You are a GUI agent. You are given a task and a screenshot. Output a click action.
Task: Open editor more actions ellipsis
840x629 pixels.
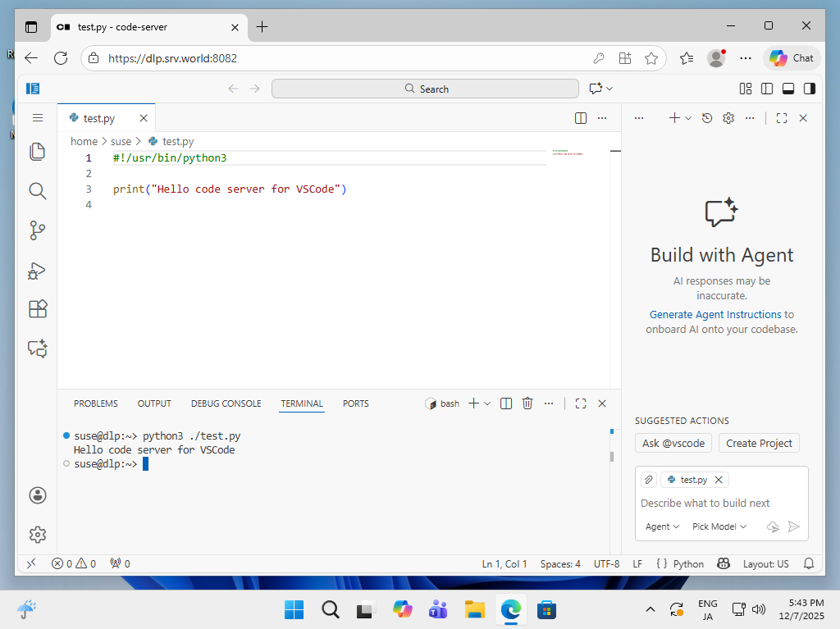[x=602, y=118]
